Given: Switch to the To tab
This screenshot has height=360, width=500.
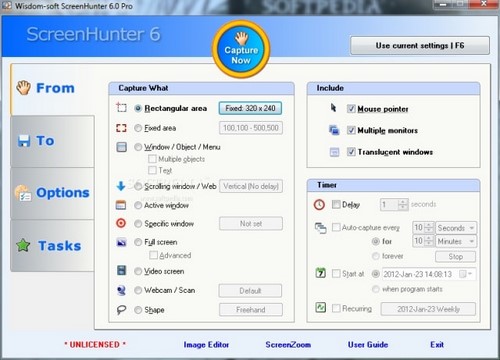Looking at the screenshot, I should (52, 141).
